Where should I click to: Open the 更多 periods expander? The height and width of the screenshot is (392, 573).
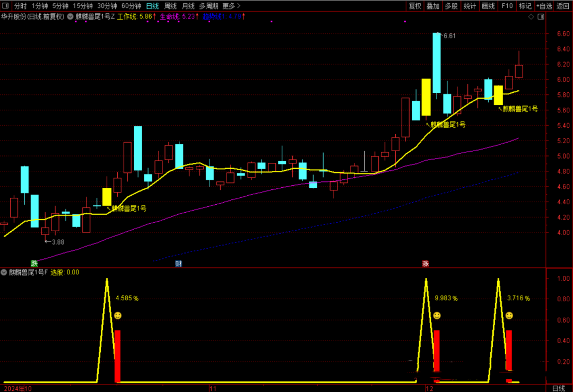point(231,6)
